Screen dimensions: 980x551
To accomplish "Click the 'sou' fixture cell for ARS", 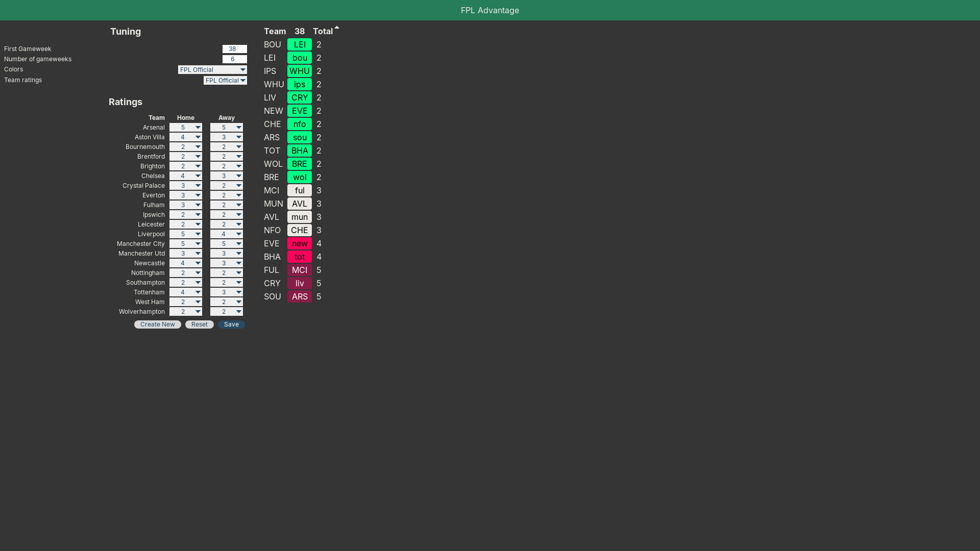I will (300, 137).
